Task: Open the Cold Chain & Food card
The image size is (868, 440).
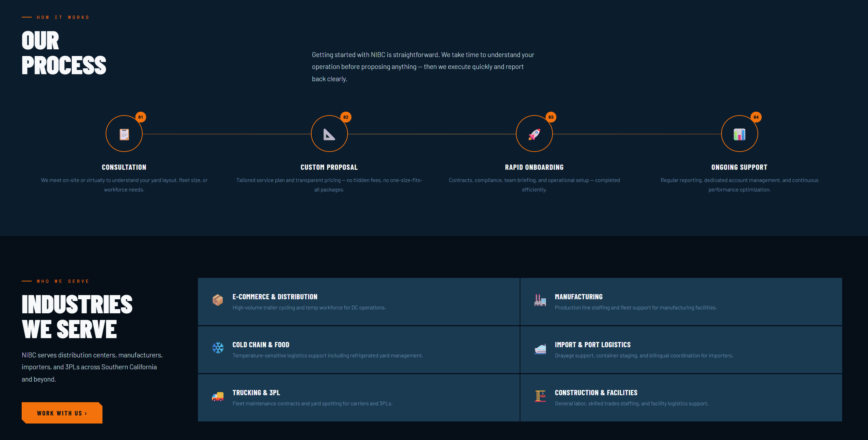Action: [x=261, y=345]
